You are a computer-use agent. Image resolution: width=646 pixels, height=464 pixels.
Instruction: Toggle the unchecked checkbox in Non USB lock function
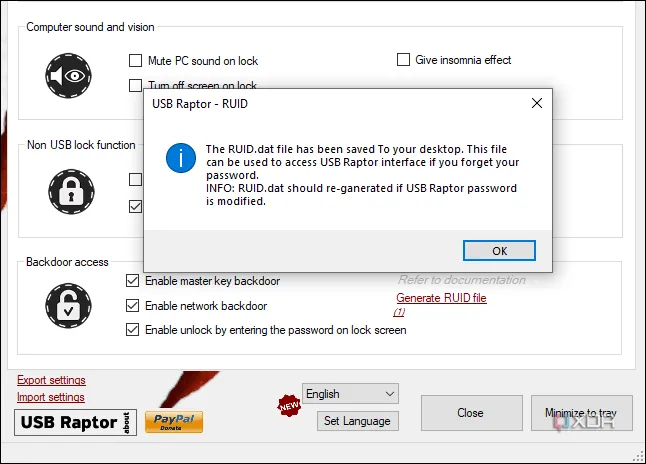click(135, 180)
